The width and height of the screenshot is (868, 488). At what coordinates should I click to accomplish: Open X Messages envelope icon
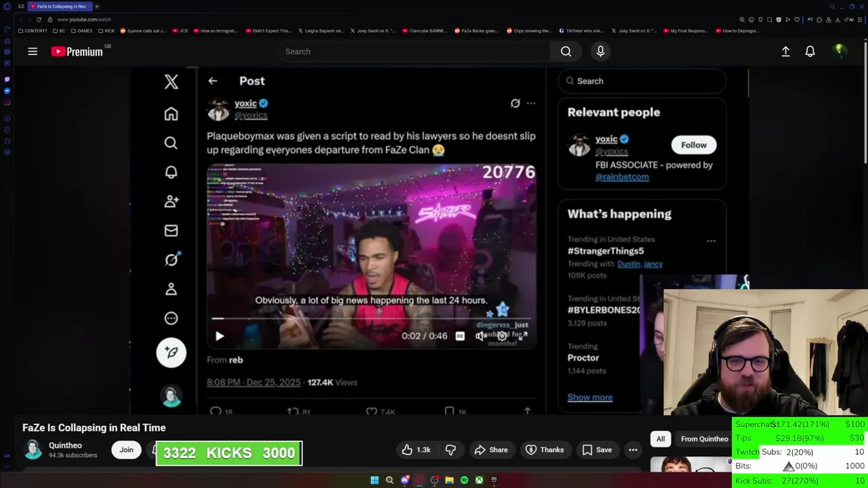(171, 230)
